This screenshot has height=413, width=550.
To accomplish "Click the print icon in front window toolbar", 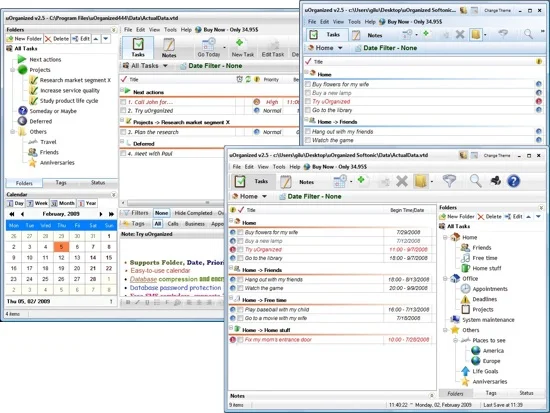I will pos(496,181).
